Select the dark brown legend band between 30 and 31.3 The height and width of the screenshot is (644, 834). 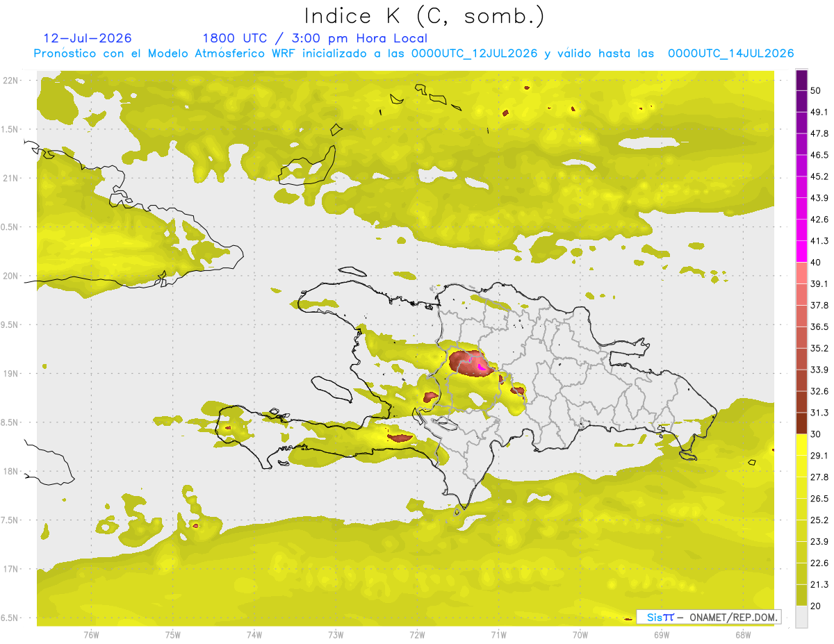point(801,423)
